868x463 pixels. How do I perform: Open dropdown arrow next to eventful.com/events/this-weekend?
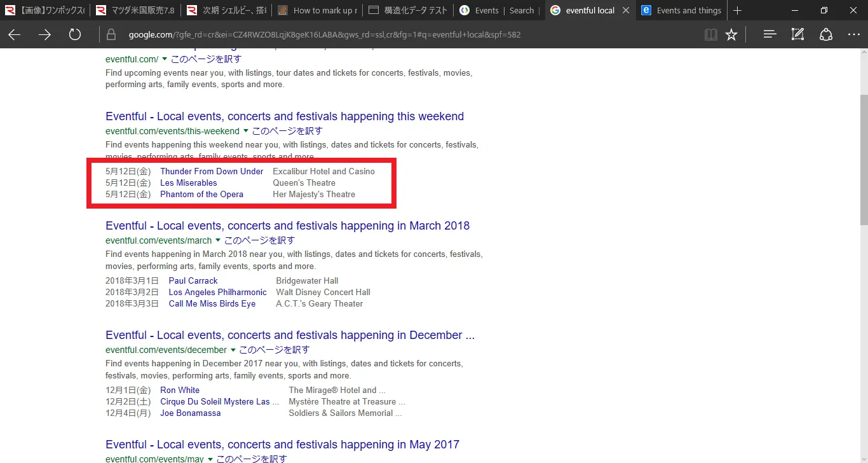tap(246, 132)
